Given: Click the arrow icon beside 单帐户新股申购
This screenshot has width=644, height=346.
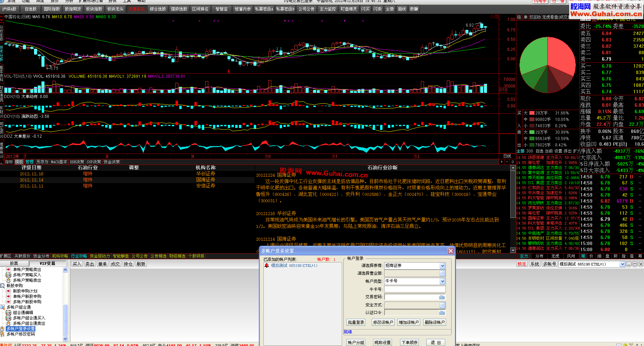Looking at the screenshot, I should [x=8, y=297].
